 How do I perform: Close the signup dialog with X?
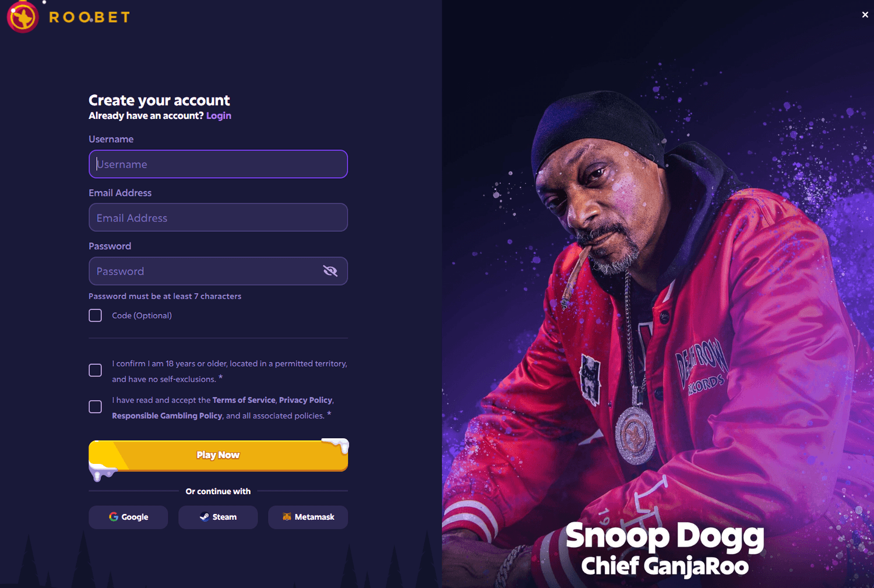865,15
